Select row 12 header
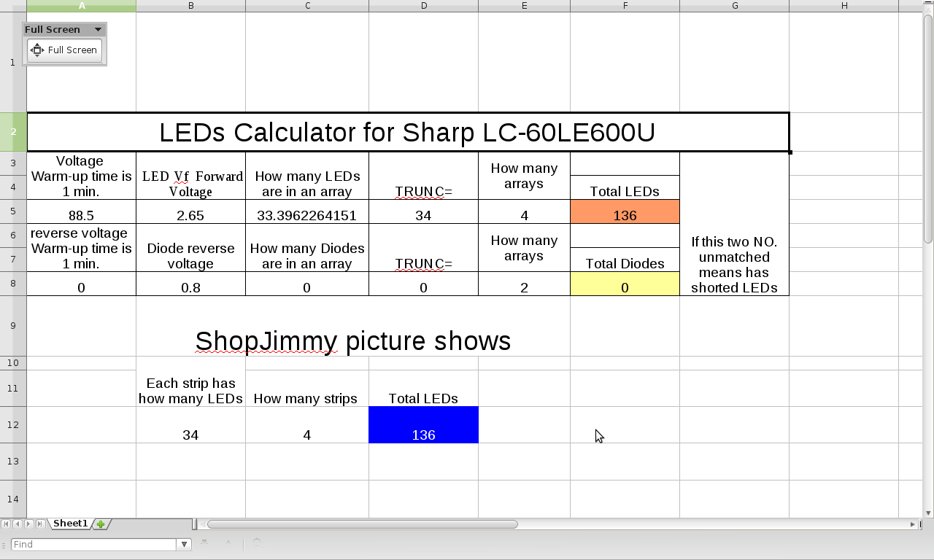The width and height of the screenshot is (934, 560). pyautogui.click(x=13, y=425)
